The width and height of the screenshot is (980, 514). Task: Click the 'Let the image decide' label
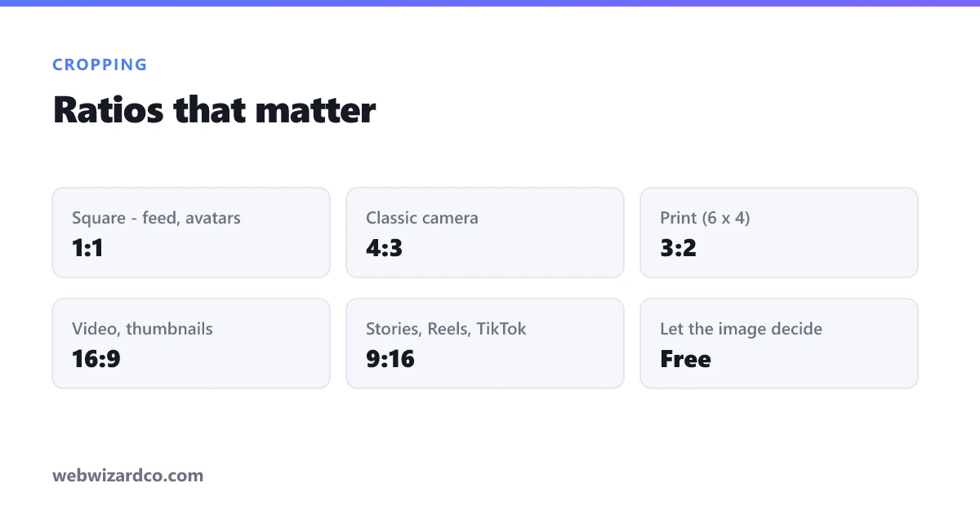point(741,329)
